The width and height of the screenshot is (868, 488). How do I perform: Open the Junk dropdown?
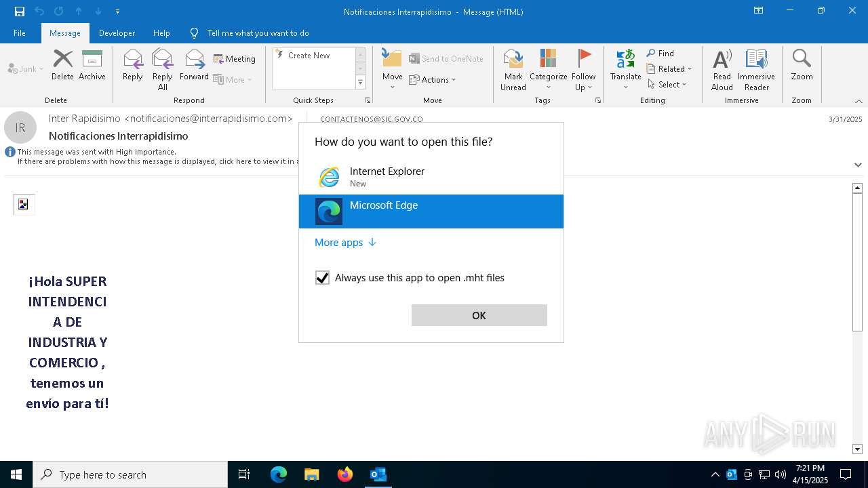[x=26, y=68]
